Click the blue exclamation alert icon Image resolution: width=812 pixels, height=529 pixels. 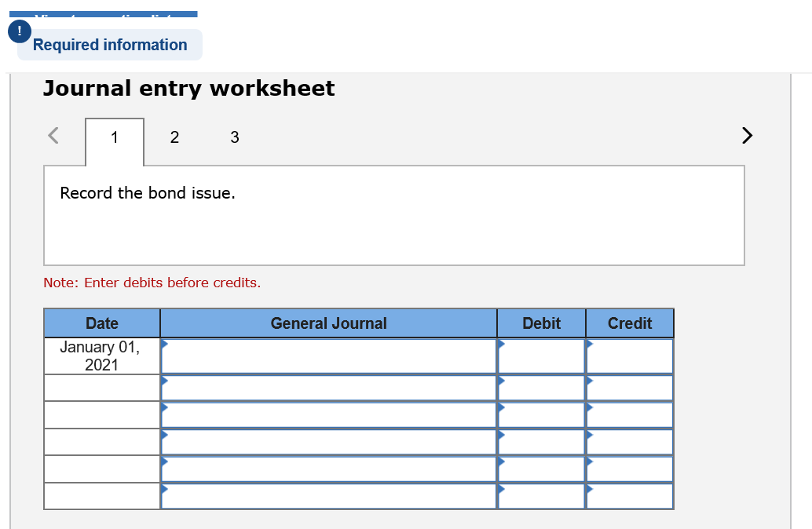pos(18,31)
